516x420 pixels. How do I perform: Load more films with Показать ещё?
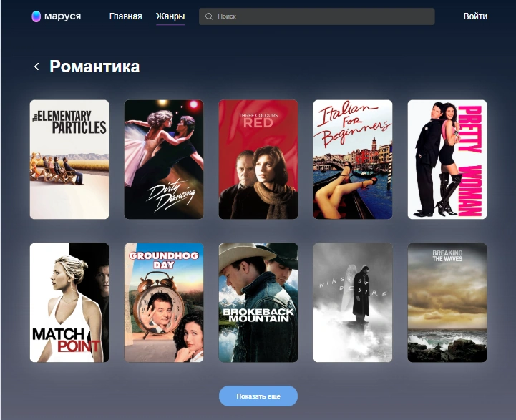pos(258,396)
